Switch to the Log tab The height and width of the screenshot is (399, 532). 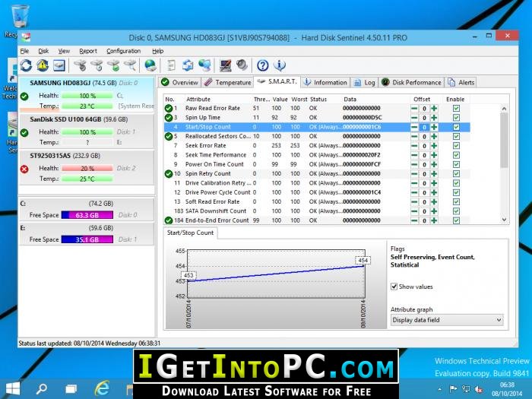coord(364,82)
